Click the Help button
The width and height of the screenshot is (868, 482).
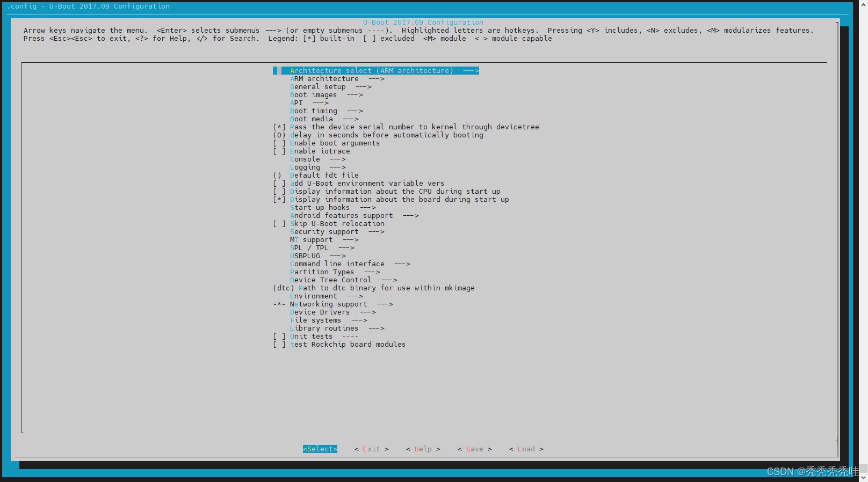point(423,449)
